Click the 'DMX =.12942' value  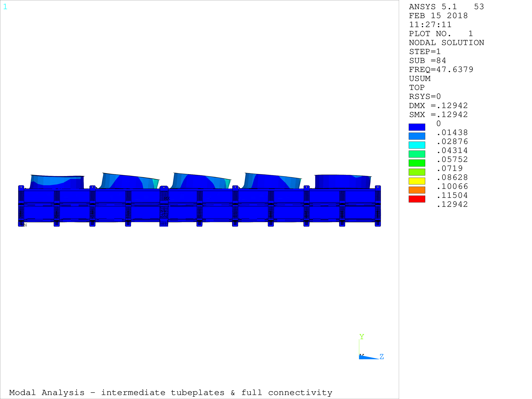438,106
